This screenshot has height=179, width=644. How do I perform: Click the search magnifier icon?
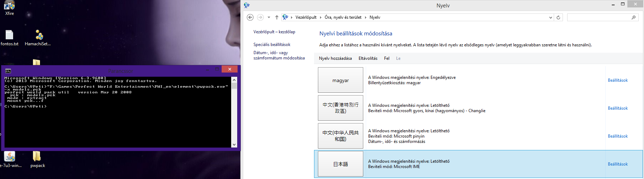(x=633, y=17)
